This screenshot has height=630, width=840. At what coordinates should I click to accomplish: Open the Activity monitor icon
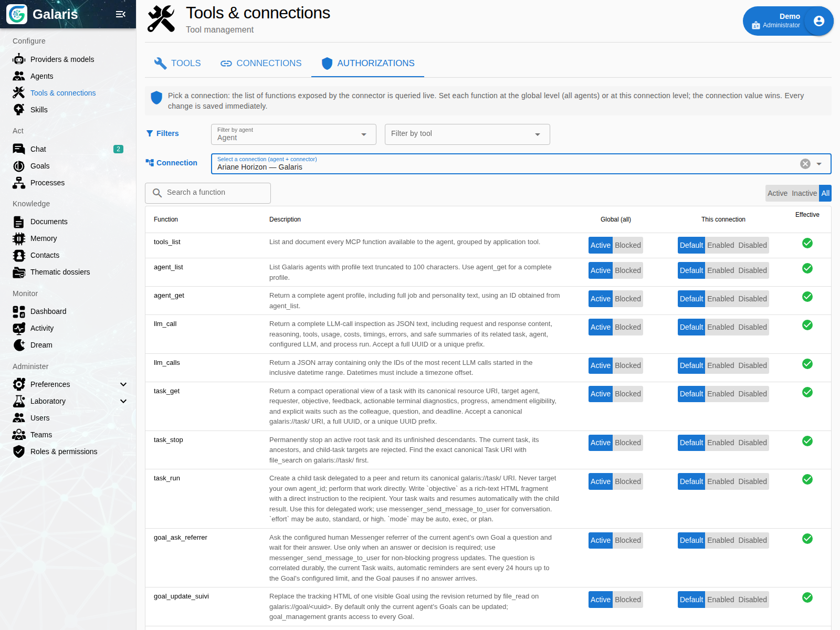[x=19, y=328]
